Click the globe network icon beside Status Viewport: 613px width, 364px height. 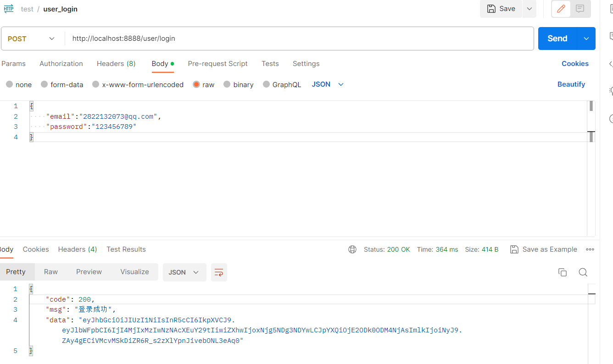[x=352, y=249]
